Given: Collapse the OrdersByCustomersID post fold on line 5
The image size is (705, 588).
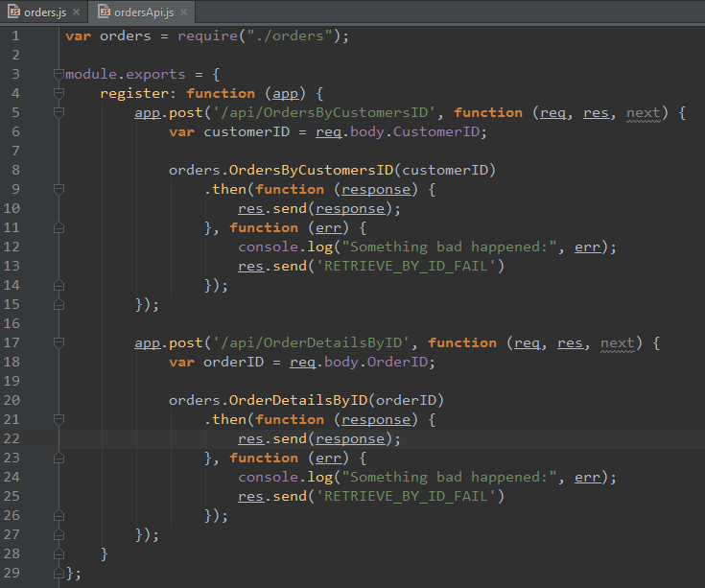Looking at the screenshot, I should 59,112.
